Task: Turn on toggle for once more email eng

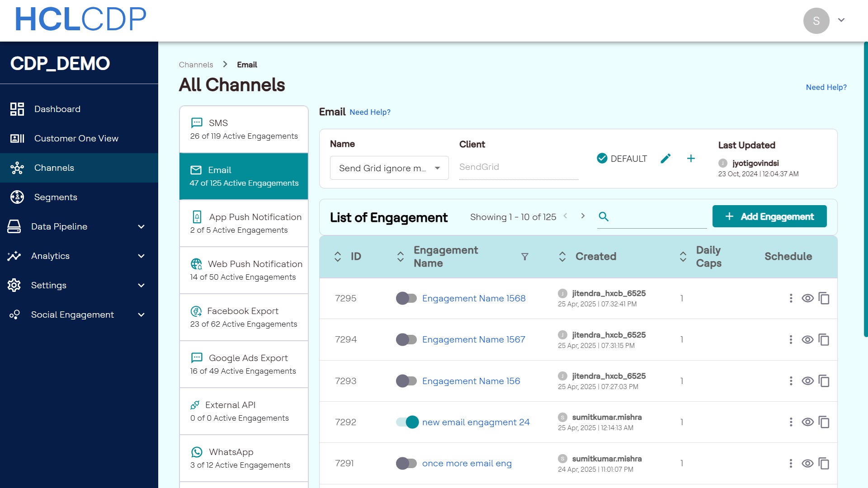Action: coord(406,463)
